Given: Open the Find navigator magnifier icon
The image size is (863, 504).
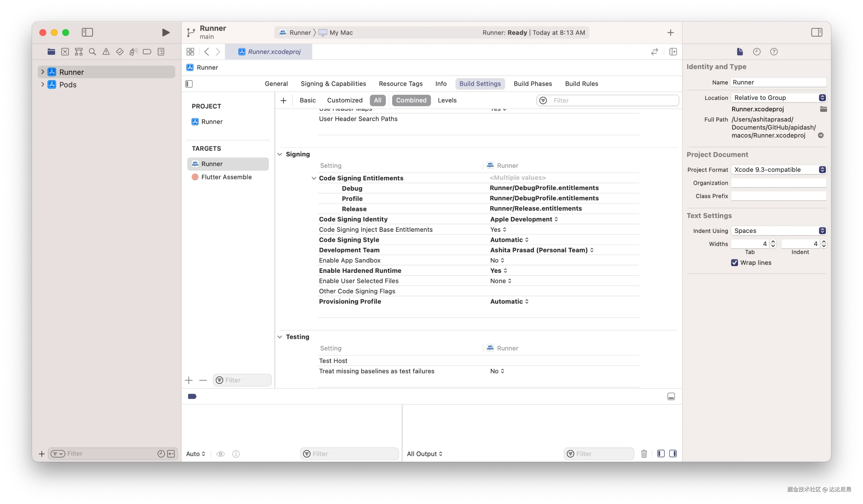Looking at the screenshot, I should (92, 52).
